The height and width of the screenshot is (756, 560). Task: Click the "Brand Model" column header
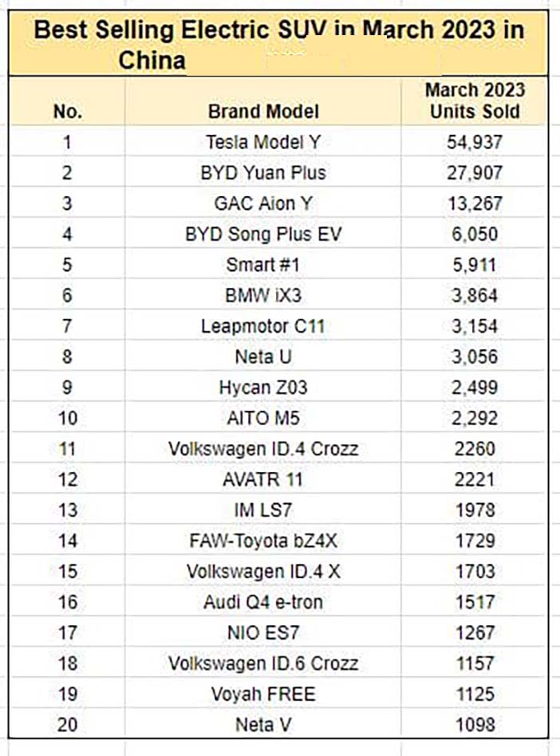click(263, 100)
